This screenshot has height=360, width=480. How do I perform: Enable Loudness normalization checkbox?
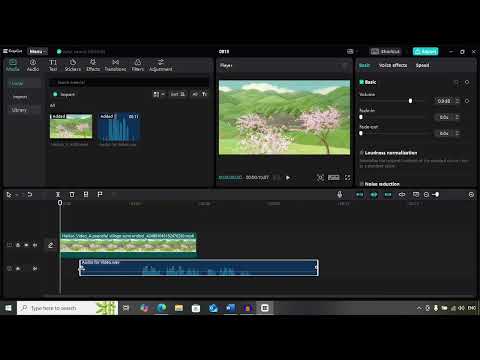362,153
